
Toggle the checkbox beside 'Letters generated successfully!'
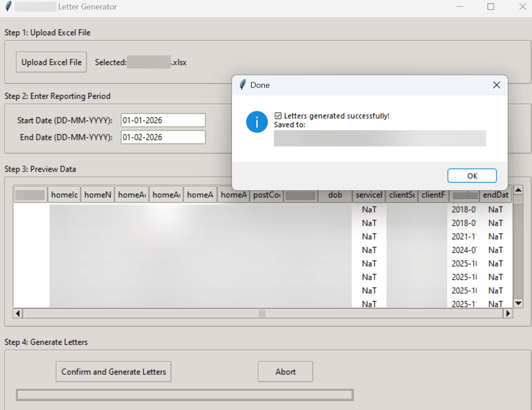(278, 115)
